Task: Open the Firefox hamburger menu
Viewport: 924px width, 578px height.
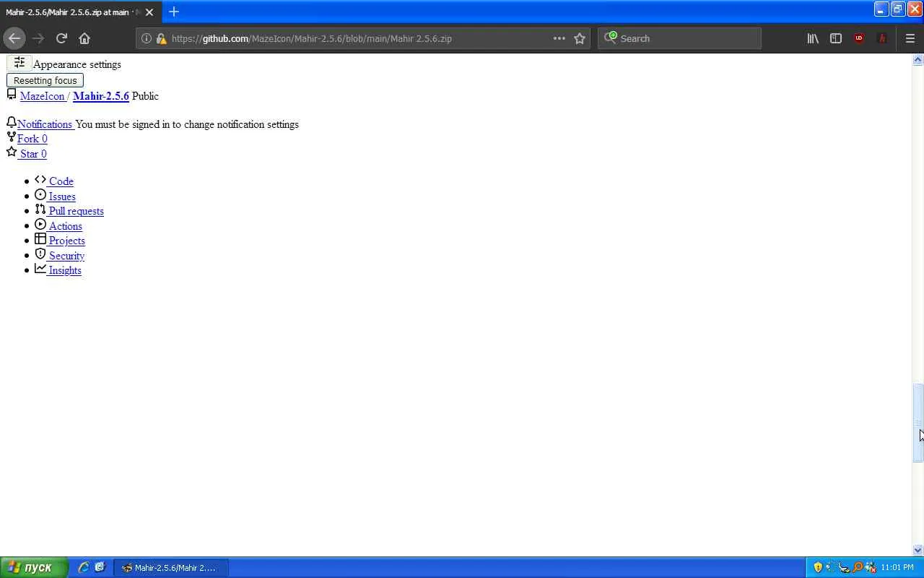Action: pos(910,38)
